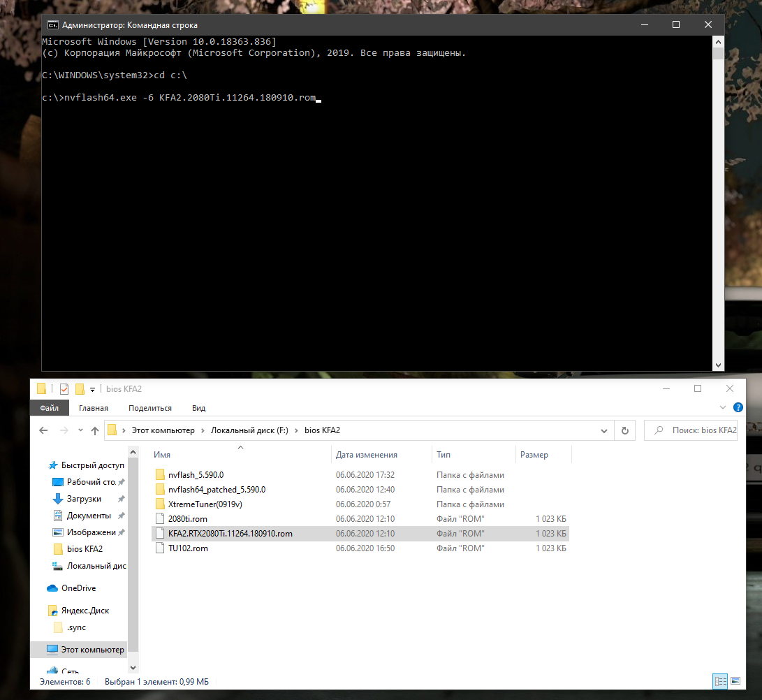Viewport: 762px width, 700px height.
Task: Click the search box Поиск: bios KFA2
Action: pyautogui.click(x=691, y=430)
